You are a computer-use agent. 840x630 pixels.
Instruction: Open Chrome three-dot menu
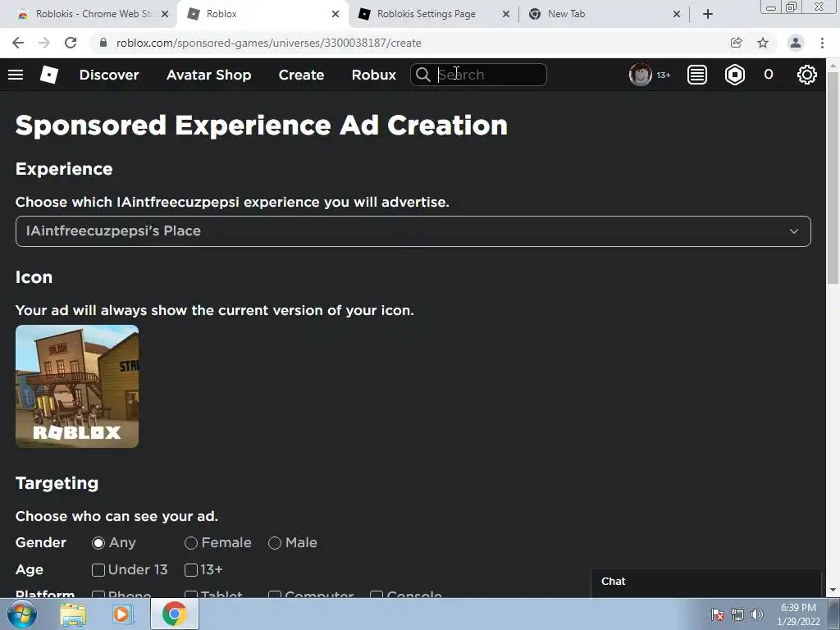pos(822,43)
